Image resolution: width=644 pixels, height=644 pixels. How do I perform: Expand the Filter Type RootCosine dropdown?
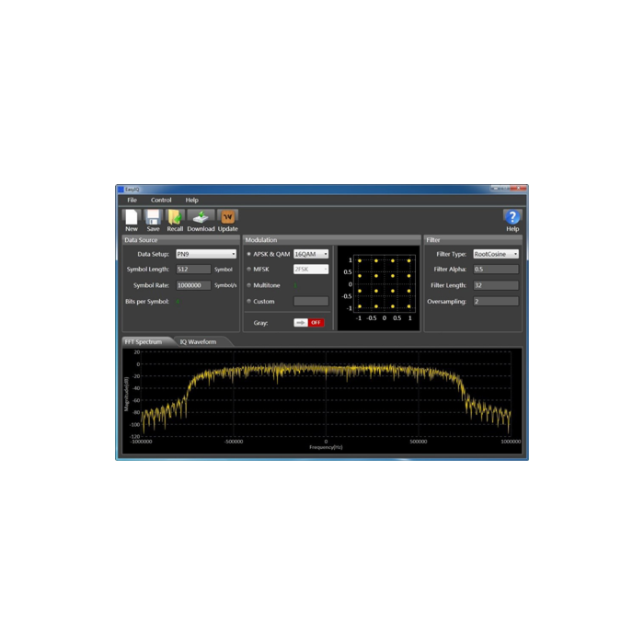coord(496,254)
